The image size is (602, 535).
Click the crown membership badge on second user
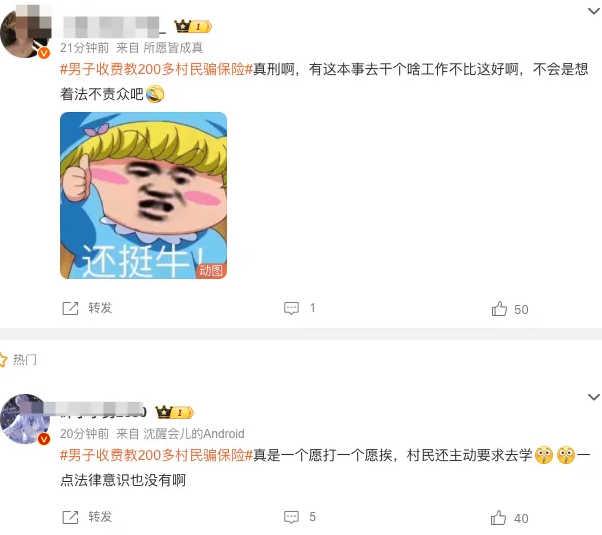[x=174, y=412]
